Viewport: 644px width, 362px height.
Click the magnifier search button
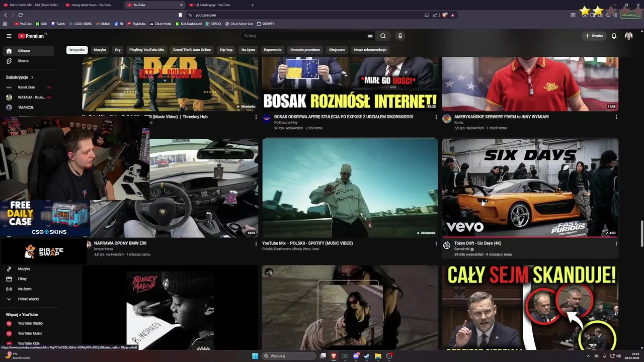coord(383,36)
